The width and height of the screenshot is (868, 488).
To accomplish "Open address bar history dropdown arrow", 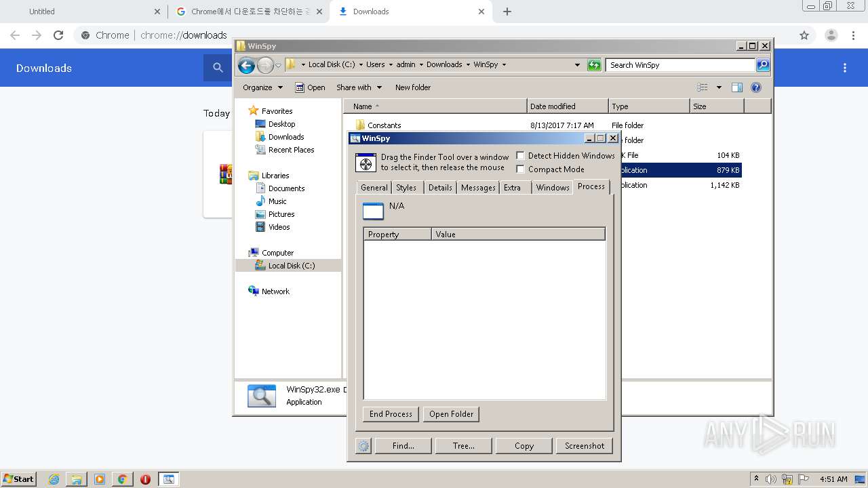I will click(x=577, y=65).
